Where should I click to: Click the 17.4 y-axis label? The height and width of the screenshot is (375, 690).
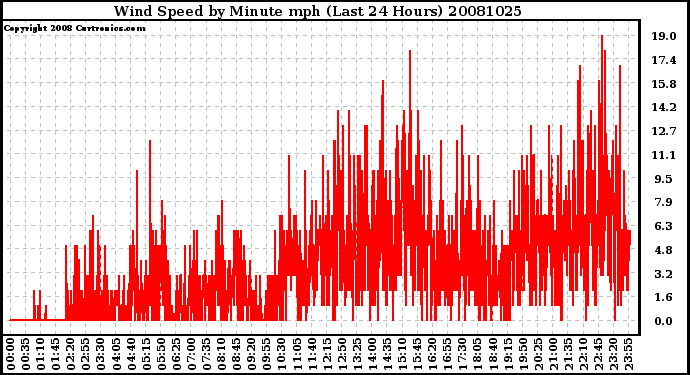point(664,60)
